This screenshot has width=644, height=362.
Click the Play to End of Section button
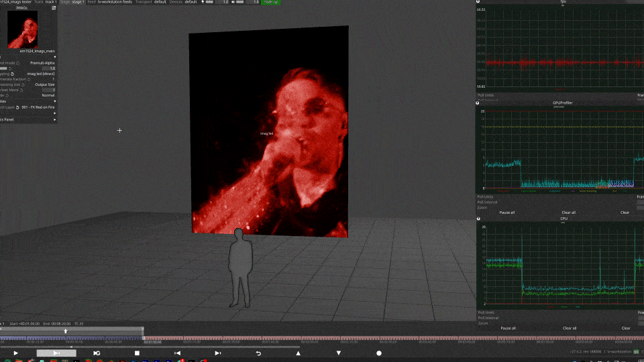tap(56, 353)
